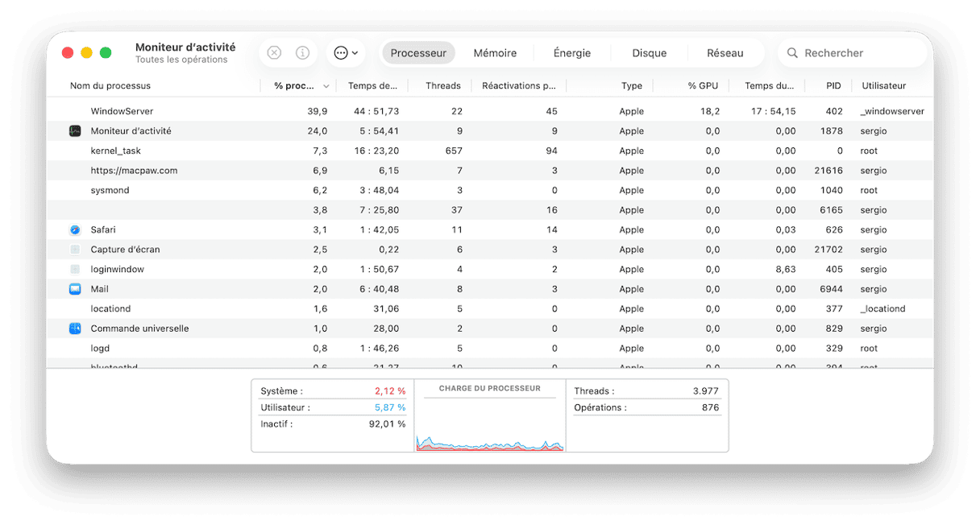Open the Énergie tab
The width and height of the screenshot is (980, 525).
point(572,53)
